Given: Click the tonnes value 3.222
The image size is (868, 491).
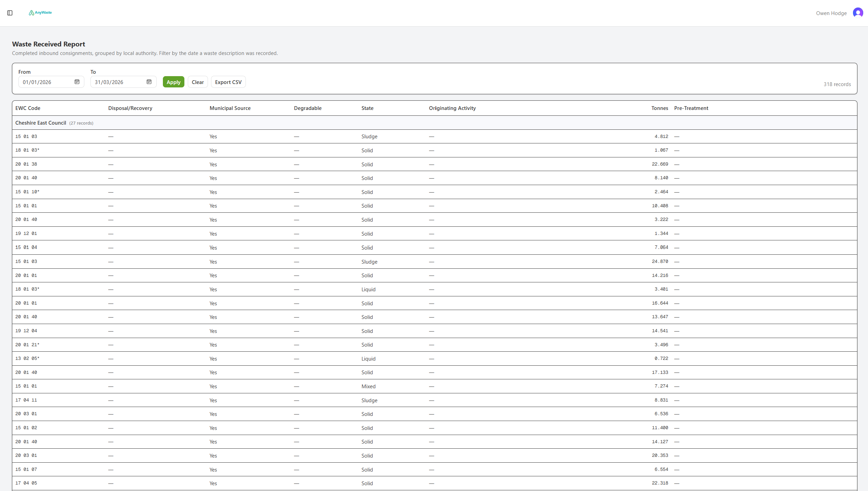Looking at the screenshot, I should 661,220.
